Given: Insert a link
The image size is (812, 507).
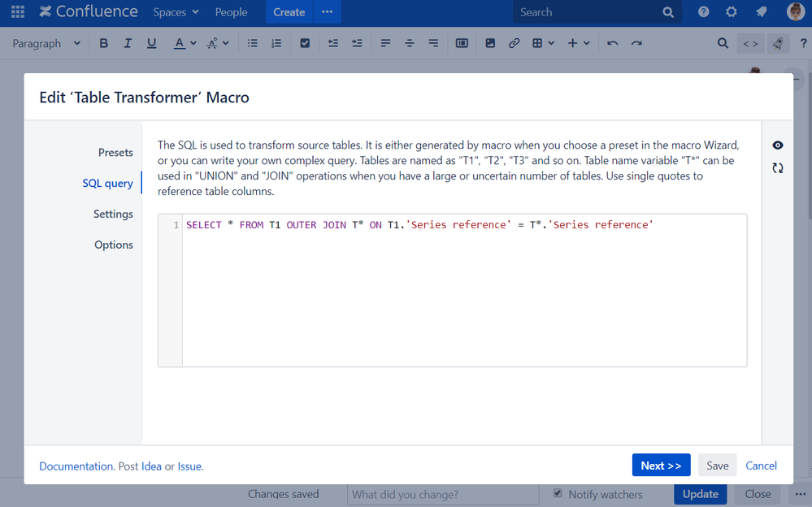Looking at the screenshot, I should [x=514, y=44].
